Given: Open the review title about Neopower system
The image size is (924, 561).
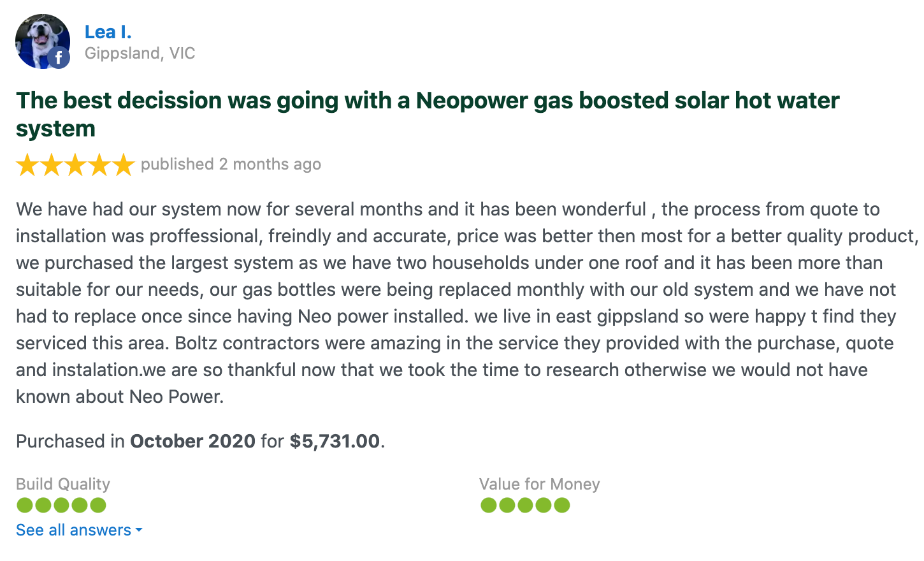Looking at the screenshot, I should click(428, 114).
